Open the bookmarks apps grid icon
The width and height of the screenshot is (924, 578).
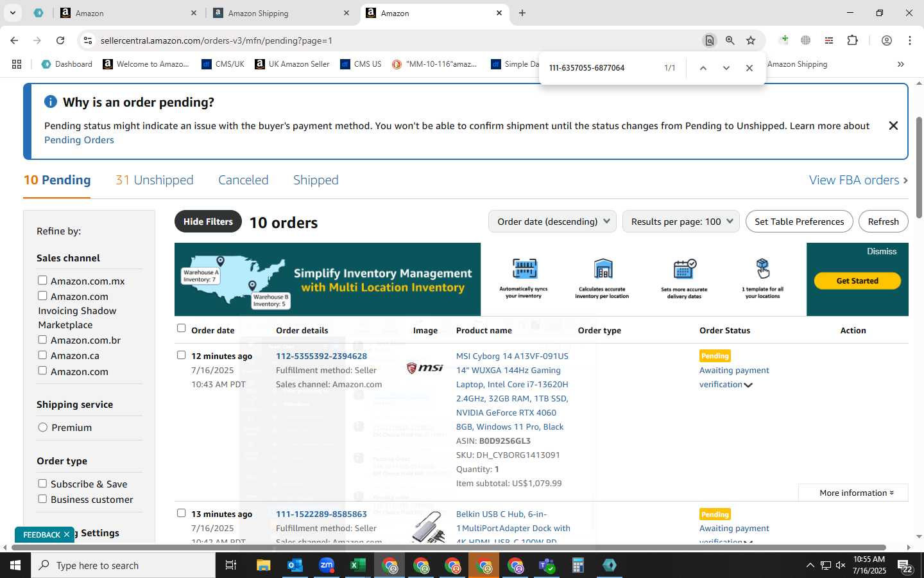(x=17, y=64)
